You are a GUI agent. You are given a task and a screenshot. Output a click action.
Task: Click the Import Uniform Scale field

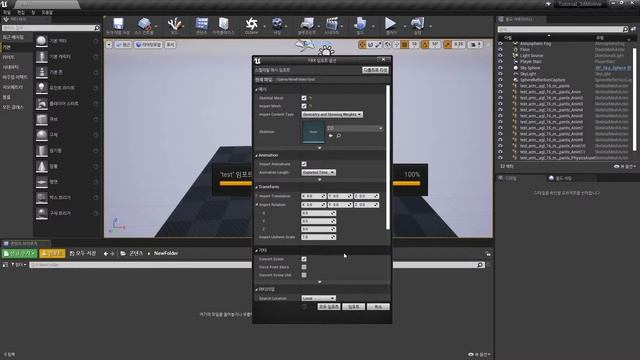(x=318, y=237)
